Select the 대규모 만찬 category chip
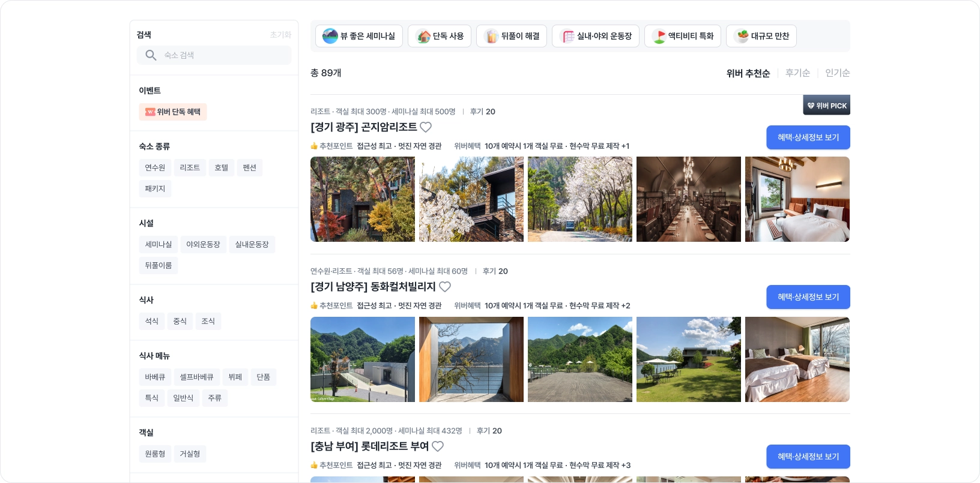Viewport: 980px width, 483px height. [x=761, y=36]
